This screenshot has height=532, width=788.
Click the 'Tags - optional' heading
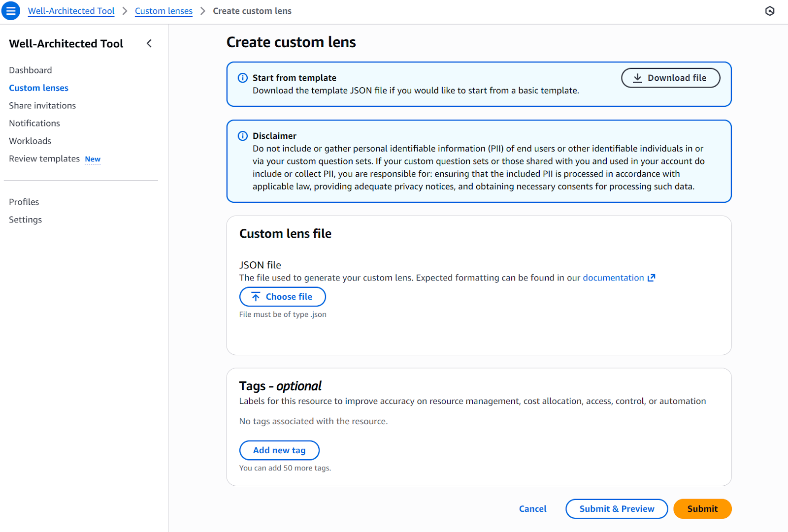coord(280,386)
